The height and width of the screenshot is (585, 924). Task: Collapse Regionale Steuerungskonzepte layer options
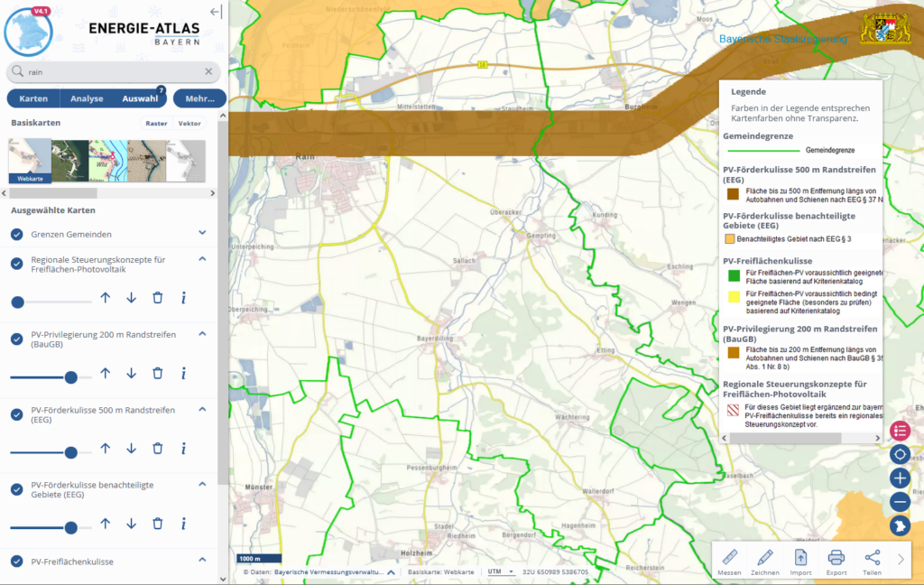[x=202, y=259]
